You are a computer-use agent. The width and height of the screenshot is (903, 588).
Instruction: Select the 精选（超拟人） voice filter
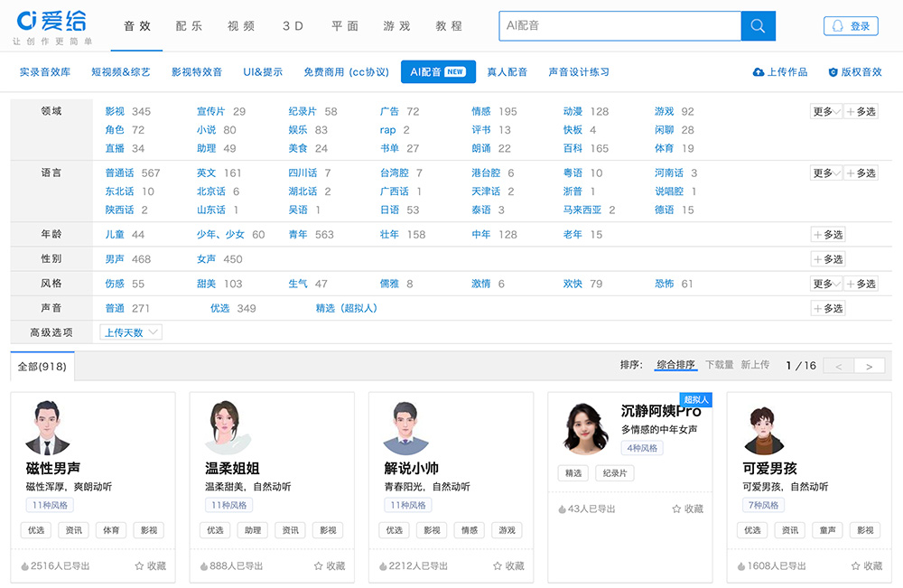[344, 308]
